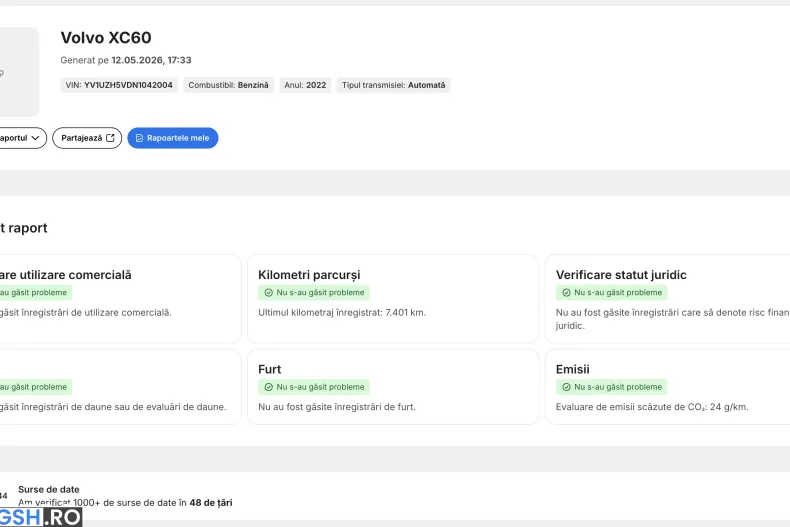Click Nu au fost găsite înregistrări de furt
This screenshot has height=527, width=790.
pyautogui.click(x=337, y=407)
